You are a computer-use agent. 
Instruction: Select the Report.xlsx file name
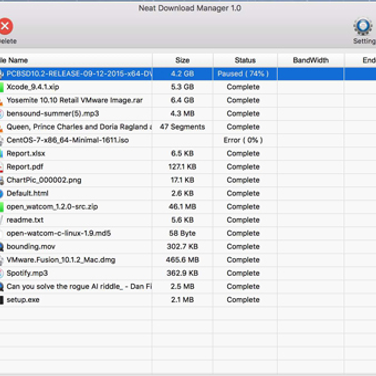click(x=26, y=154)
